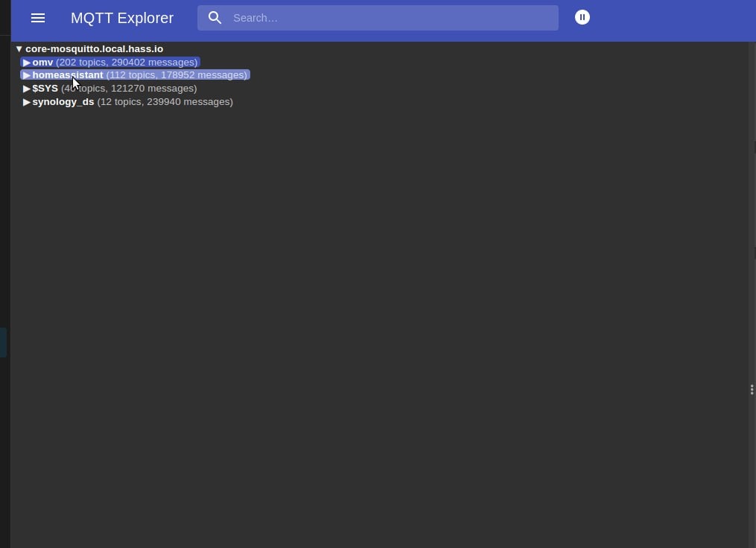The height and width of the screenshot is (548, 756).
Task: Select the synology_ds topic label
Action: (63, 102)
